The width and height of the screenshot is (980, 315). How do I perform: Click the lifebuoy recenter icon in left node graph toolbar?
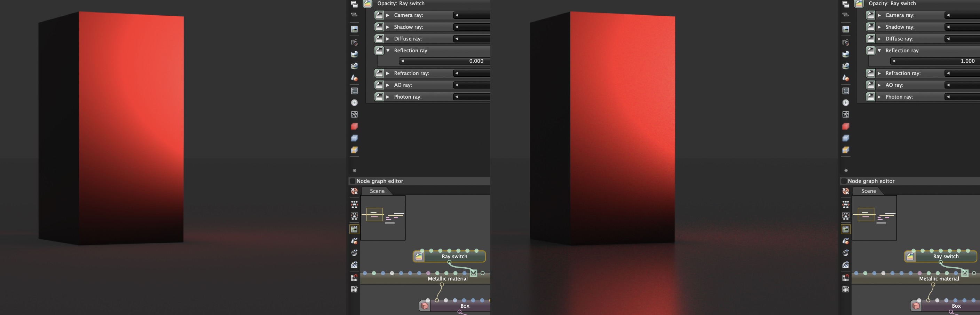(x=354, y=191)
